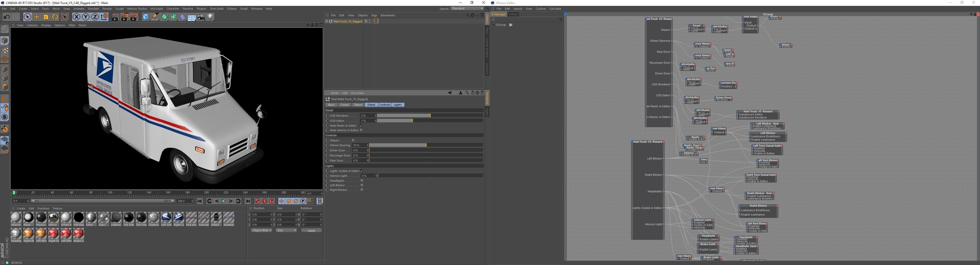
Task: Expand the Driver Door parameter toggle
Action: [x=327, y=150]
